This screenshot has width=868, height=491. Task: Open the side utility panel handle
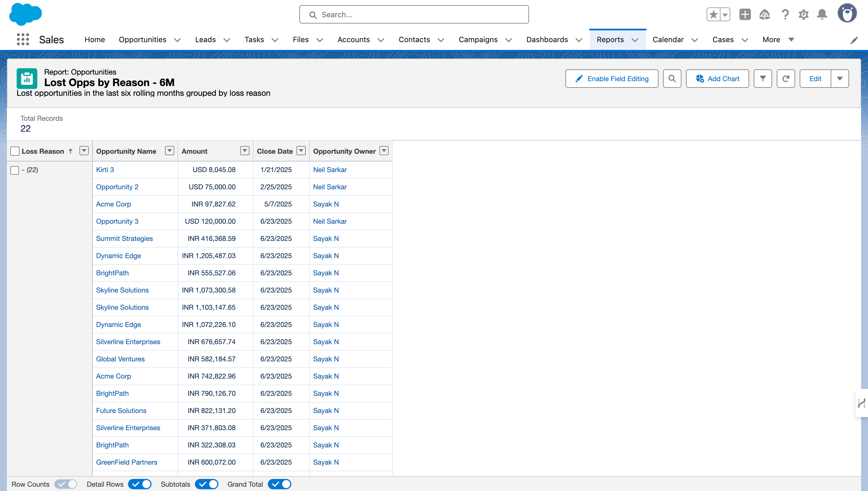click(862, 403)
